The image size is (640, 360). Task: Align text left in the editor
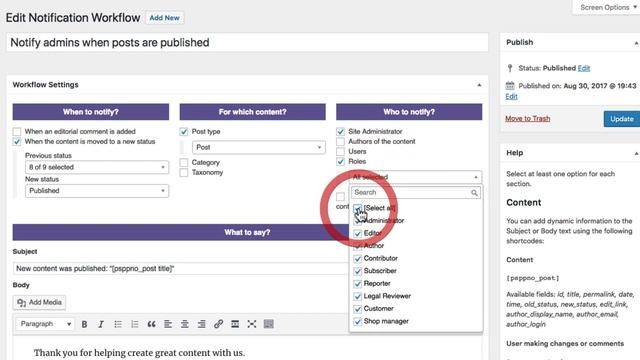pos(168,324)
